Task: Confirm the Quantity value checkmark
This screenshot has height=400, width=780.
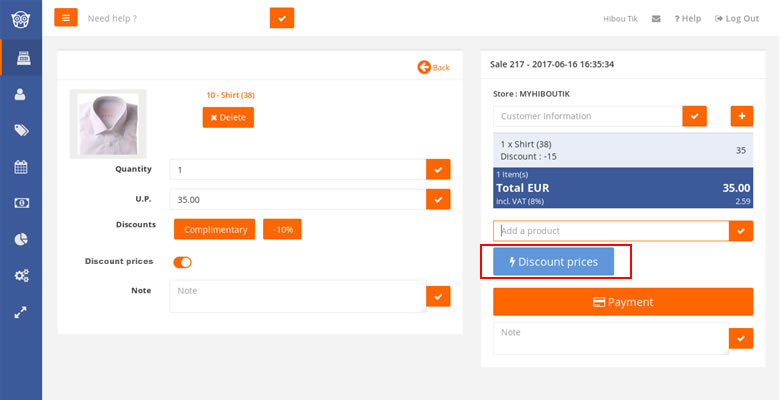Action: (438, 170)
